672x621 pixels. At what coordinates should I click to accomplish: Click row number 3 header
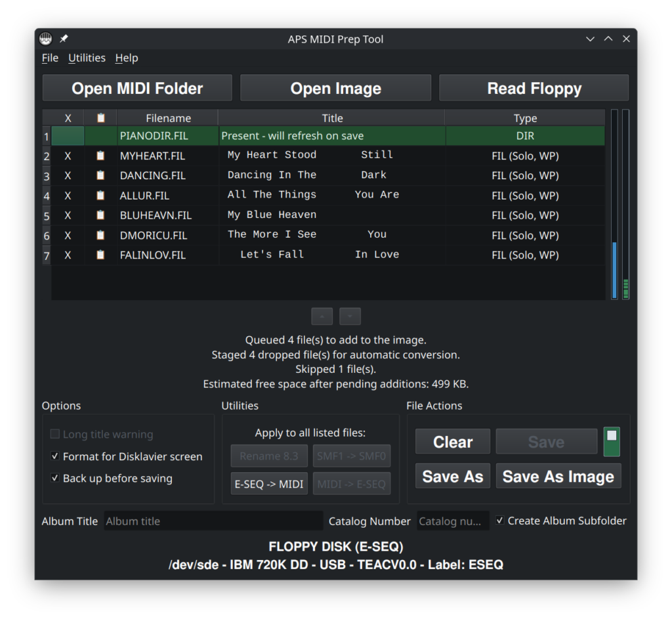tap(47, 176)
